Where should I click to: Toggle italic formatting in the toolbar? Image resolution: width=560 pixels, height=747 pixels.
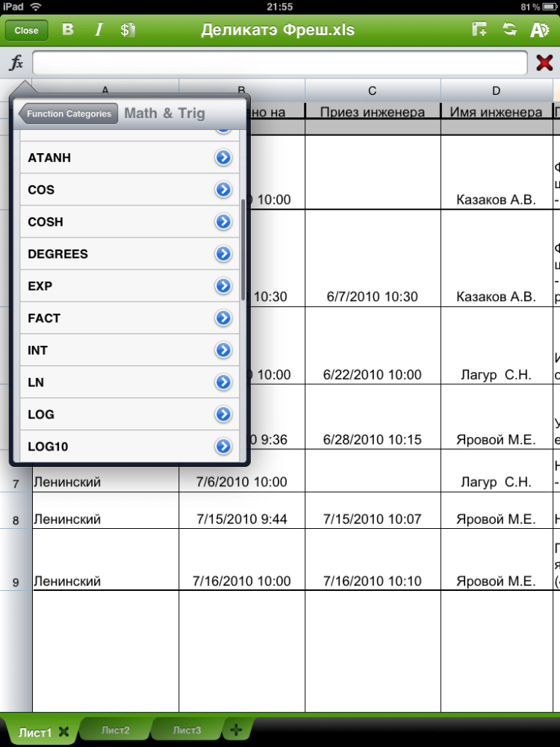[99, 30]
